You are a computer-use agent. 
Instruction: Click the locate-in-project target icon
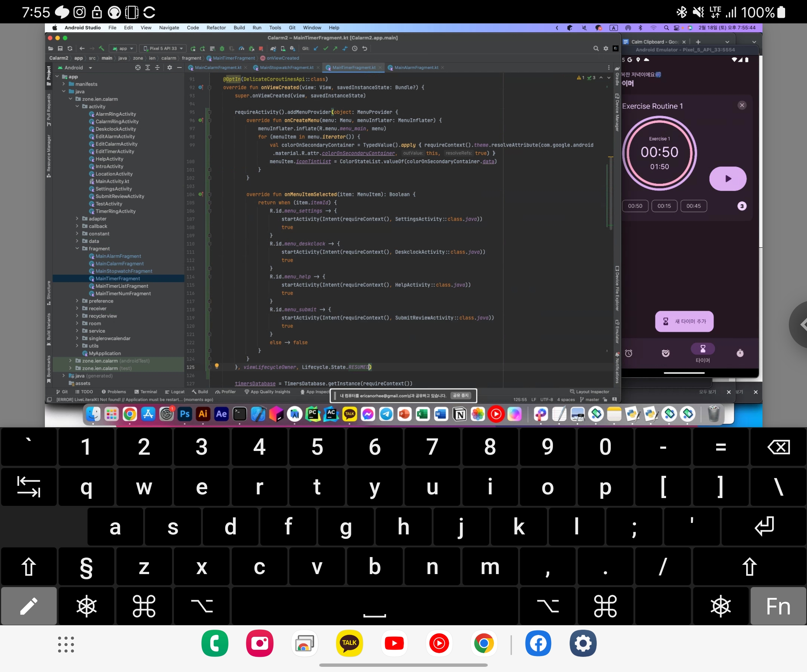click(138, 67)
